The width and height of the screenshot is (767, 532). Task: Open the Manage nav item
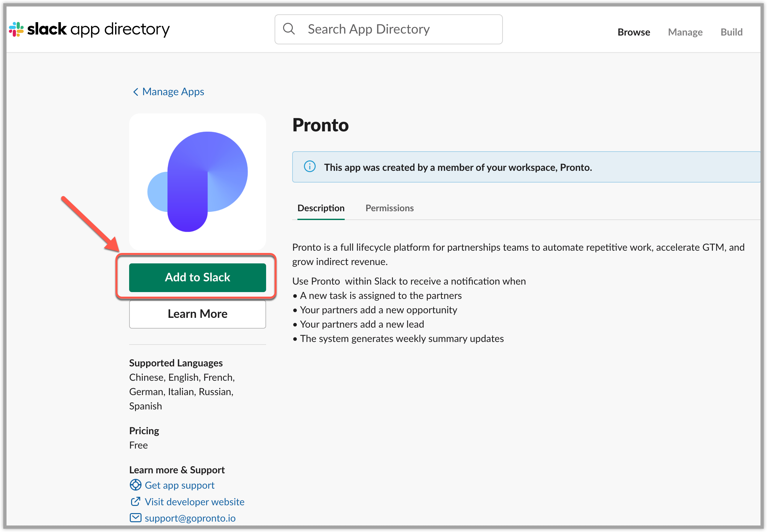pyautogui.click(x=685, y=32)
